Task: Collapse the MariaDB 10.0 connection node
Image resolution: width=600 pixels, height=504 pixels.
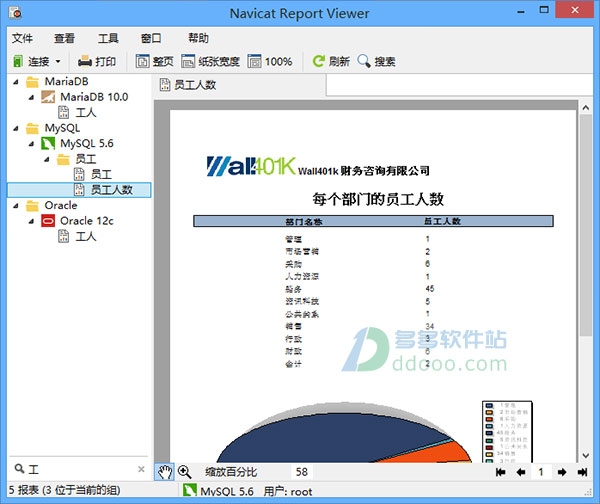Action: pos(31,98)
